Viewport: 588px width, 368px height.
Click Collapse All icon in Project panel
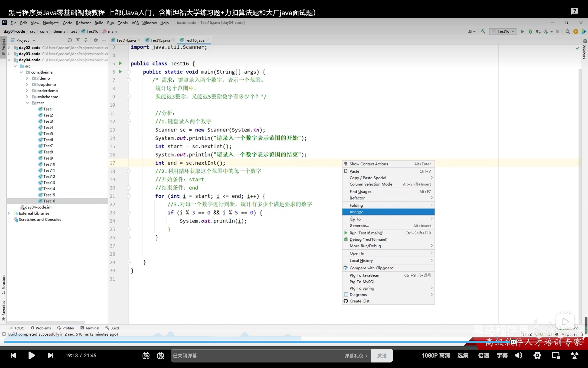click(x=86, y=40)
